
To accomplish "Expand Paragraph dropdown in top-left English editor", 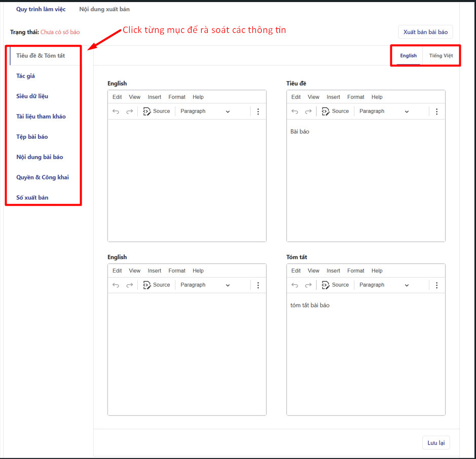I will (x=205, y=111).
